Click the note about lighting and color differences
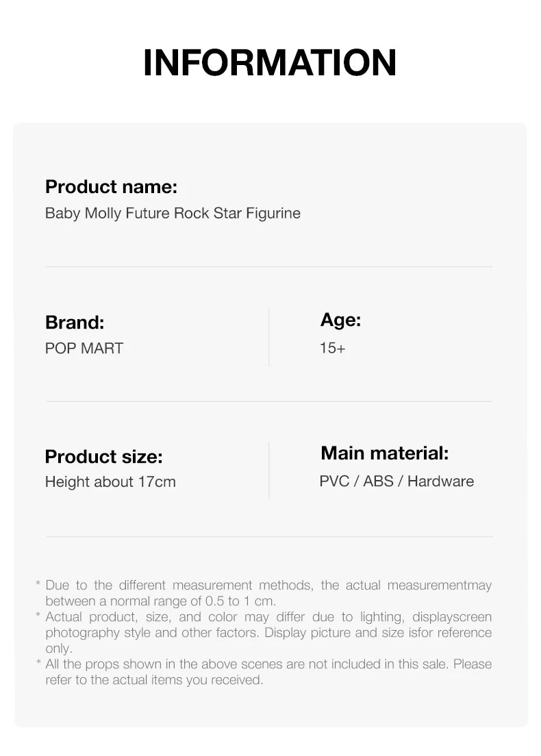The width and height of the screenshot is (541, 756). (268, 632)
